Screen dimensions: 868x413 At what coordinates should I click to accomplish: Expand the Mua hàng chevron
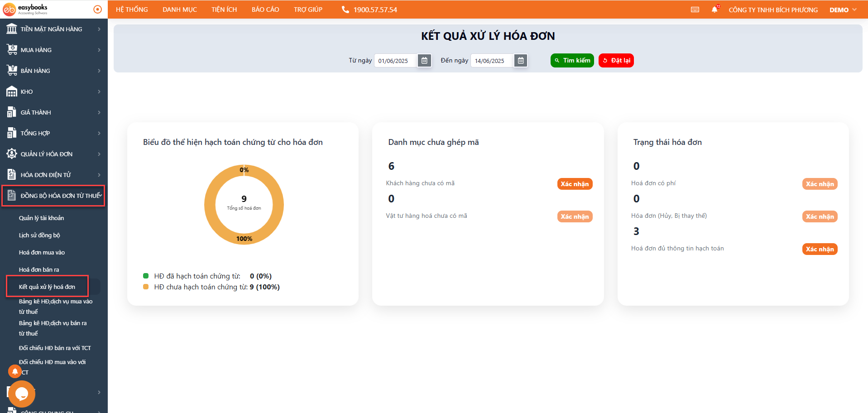99,50
